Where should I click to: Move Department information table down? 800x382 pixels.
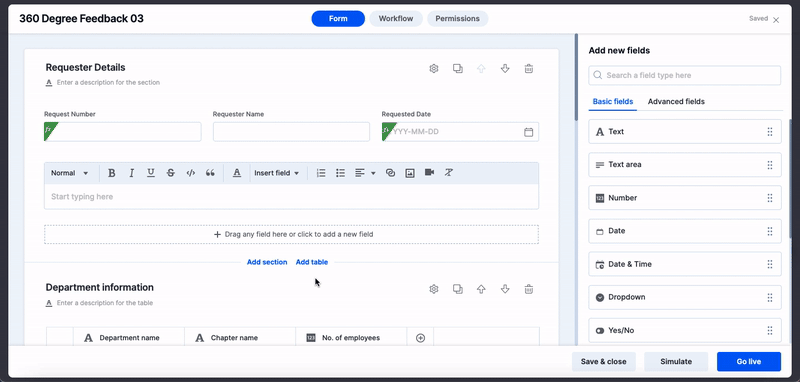[x=505, y=289]
